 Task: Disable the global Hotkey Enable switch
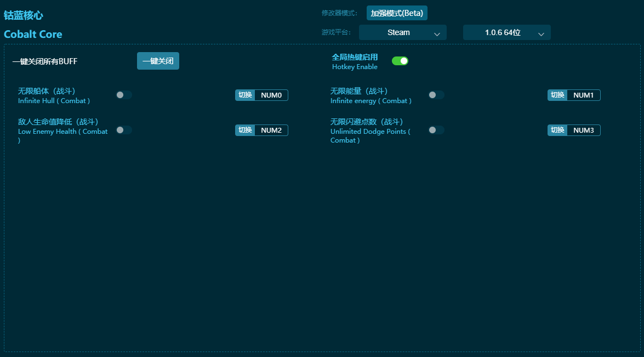tap(400, 61)
